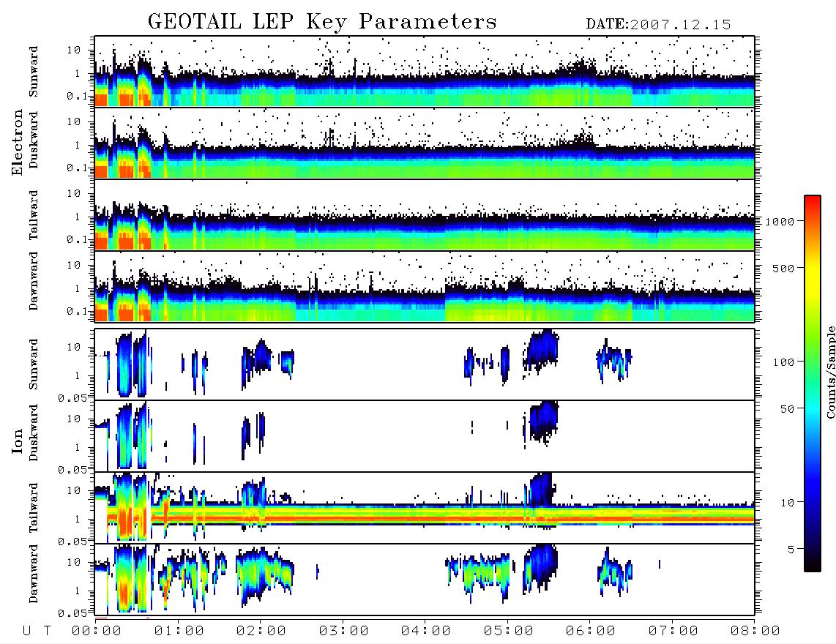Click the "08:00" time tick label

coord(755,631)
